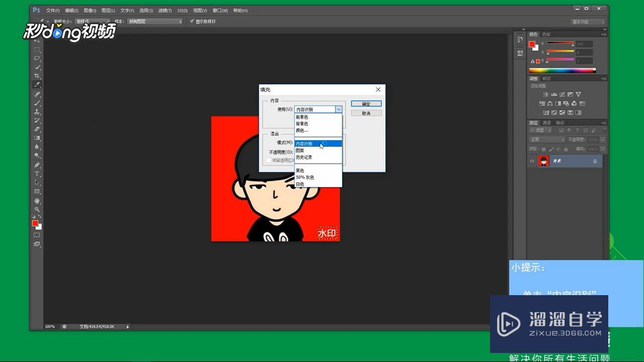Image resolution: width=644 pixels, height=362 pixels.
Task: Select the Pen tool
Action: 37,165
